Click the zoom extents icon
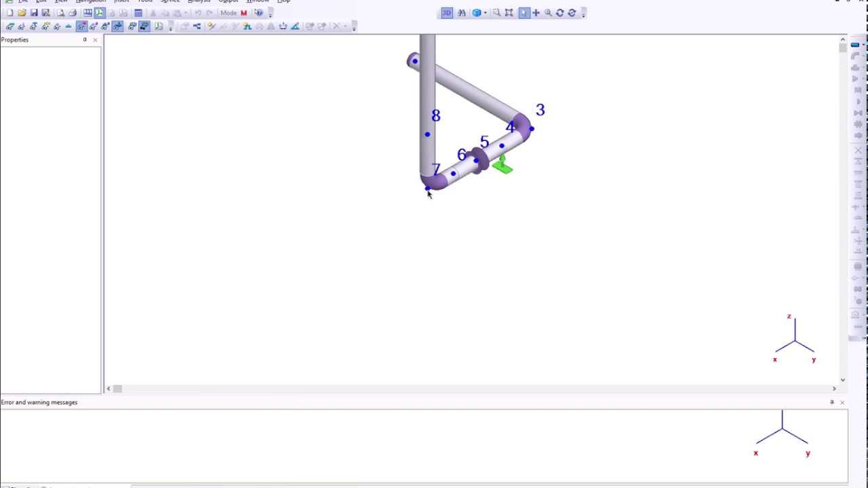Viewport: 868px width, 488px height. click(x=509, y=13)
